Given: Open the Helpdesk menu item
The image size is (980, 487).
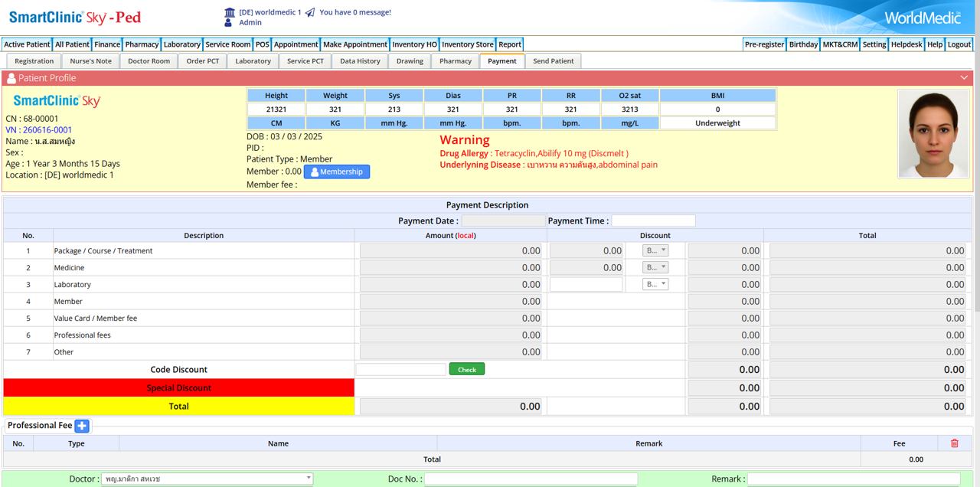Looking at the screenshot, I should click(906, 44).
